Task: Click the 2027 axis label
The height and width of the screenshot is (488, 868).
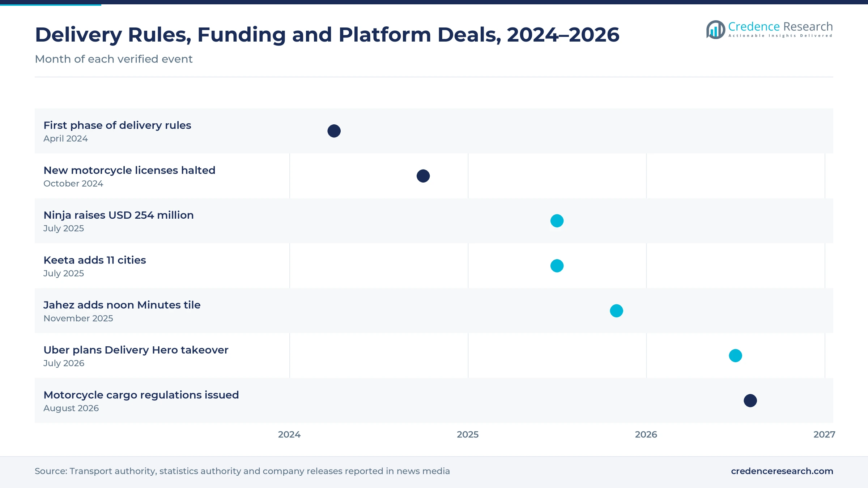Action: (824, 435)
